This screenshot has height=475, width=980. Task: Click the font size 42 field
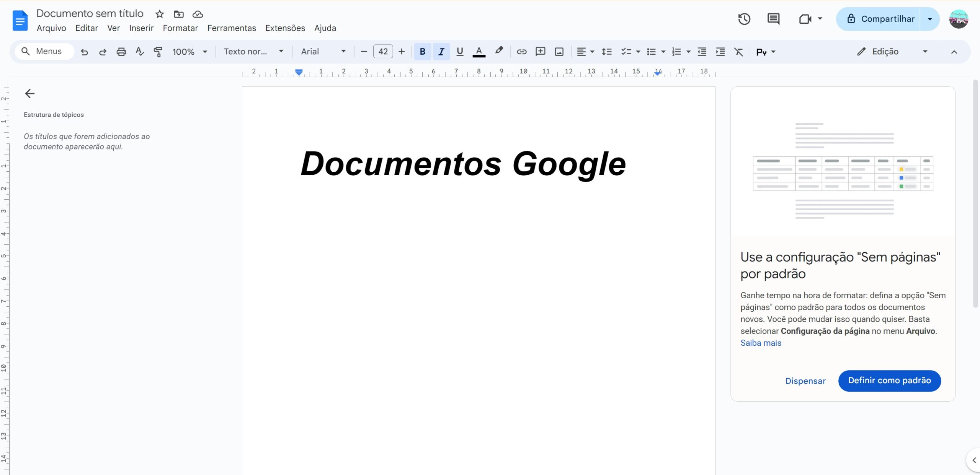383,51
